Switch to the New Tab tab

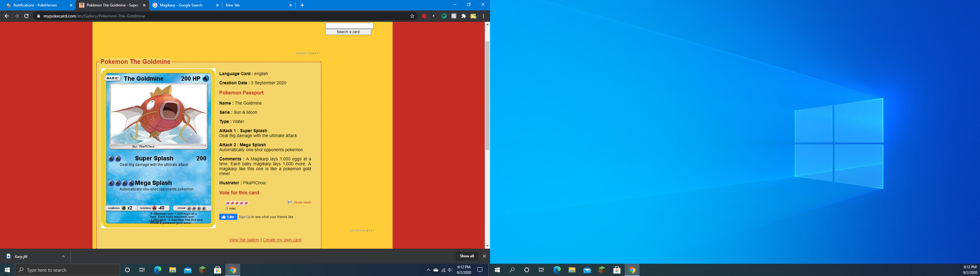click(259, 5)
